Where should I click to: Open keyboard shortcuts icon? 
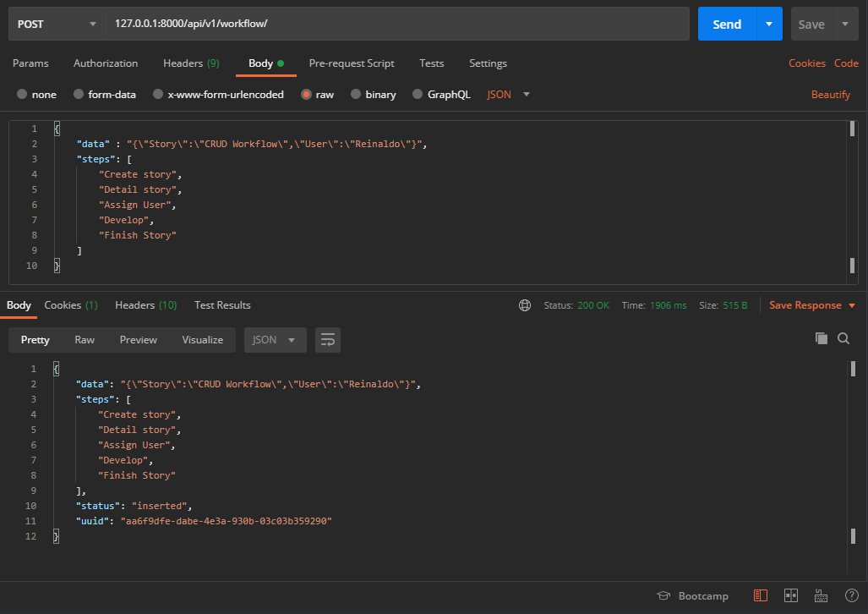point(821,595)
